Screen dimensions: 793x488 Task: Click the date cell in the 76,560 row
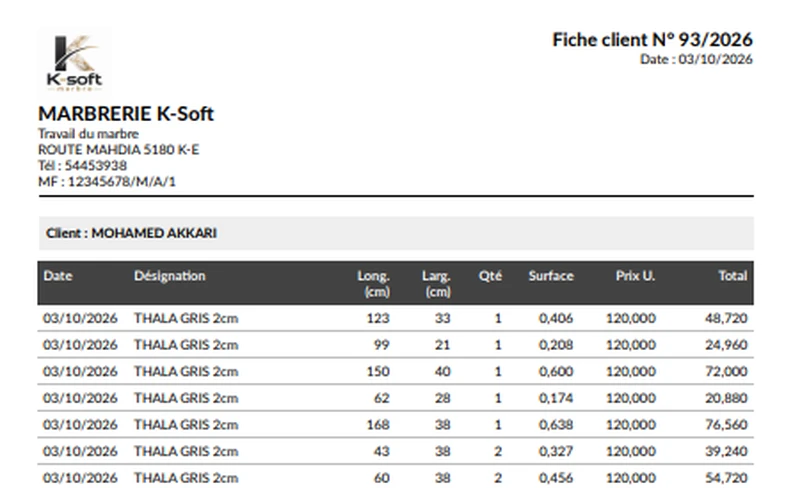[x=80, y=425]
